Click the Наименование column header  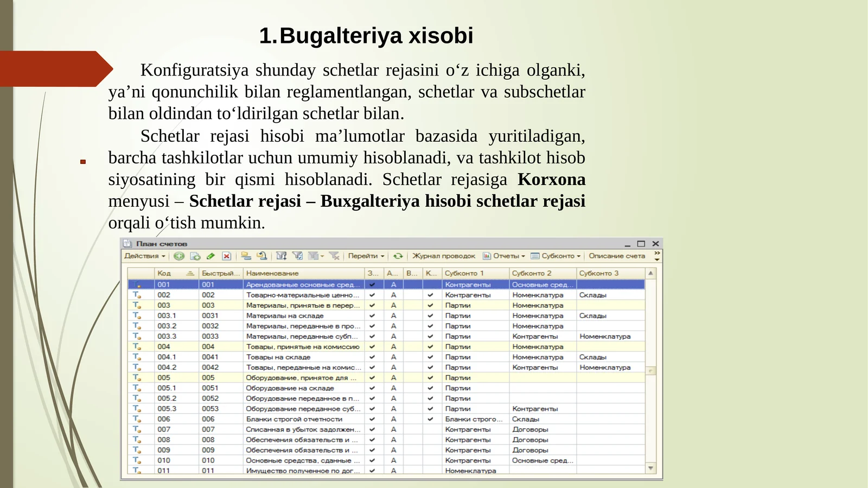point(304,273)
